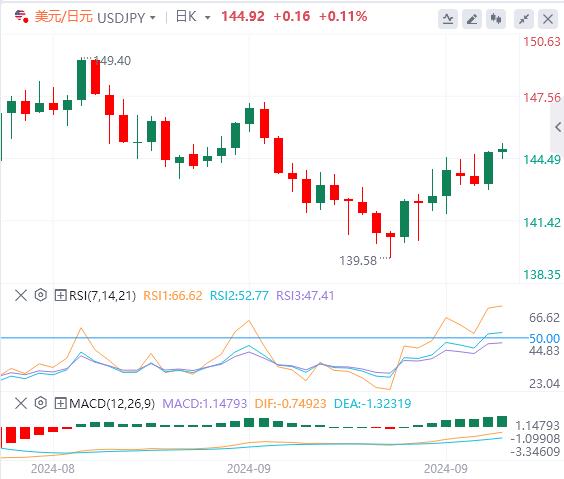This screenshot has width=564, height=479.
Task: Click the 139.58 low price marker
Action: 358,260
